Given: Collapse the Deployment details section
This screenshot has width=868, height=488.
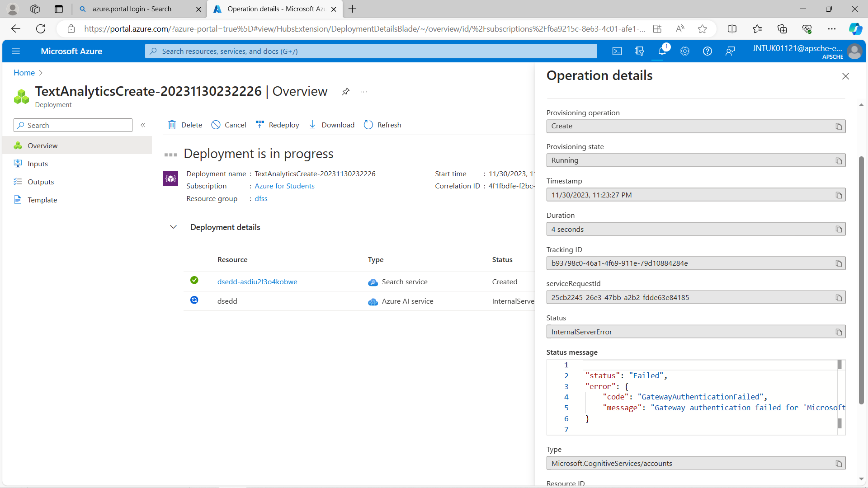Looking at the screenshot, I should [x=173, y=227].
